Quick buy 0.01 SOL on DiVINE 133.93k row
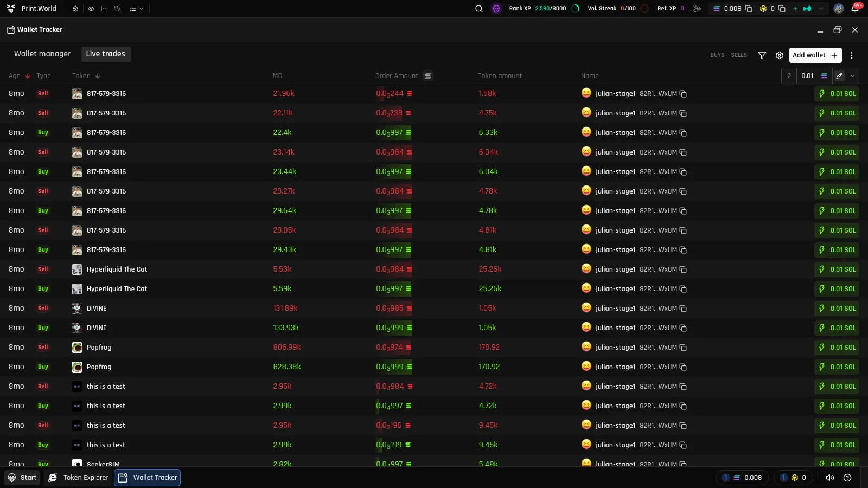 (837, 328)
